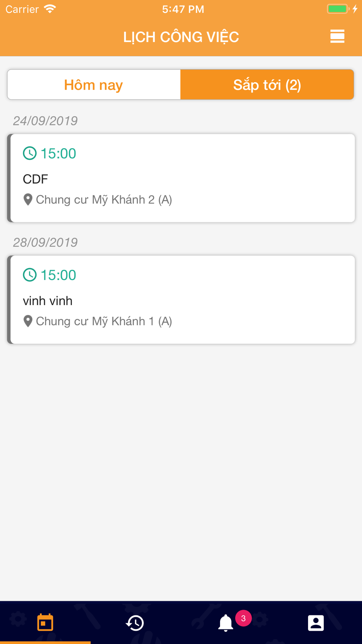Tap the clock icon on CDF job

point(30,153)
